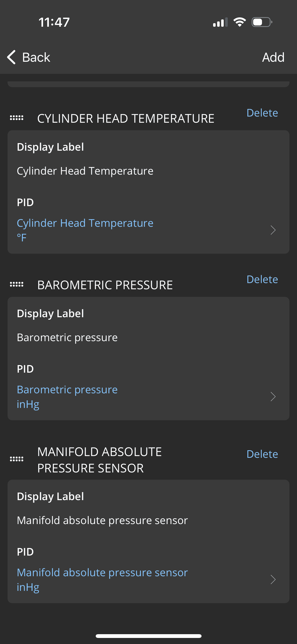Open PID chooser chevron for Cylinder Head Temperature

(273, 230)
